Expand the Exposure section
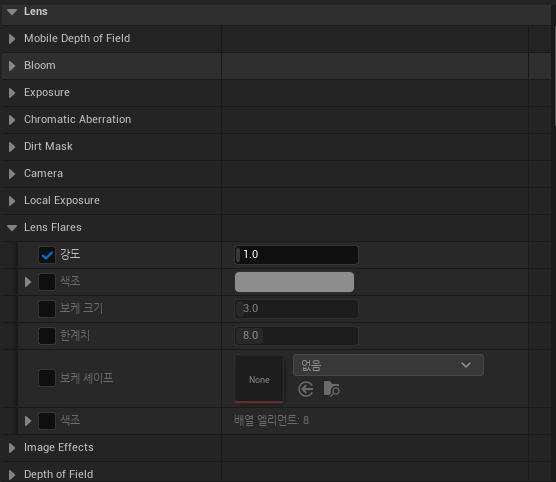556x482 pixels. (12, 93)
